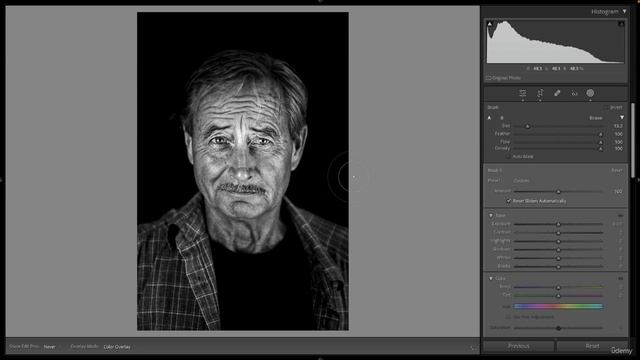640x360 pixels.
Task: Enable the Auto Mask checkbox
Action: pyautogui.click(x=508, y=156)
